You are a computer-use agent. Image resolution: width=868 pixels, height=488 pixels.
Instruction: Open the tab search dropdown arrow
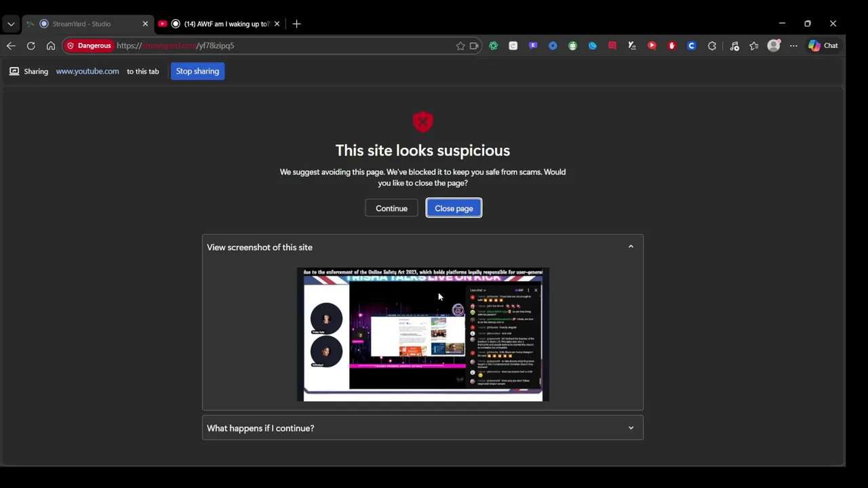coord(11,24)
